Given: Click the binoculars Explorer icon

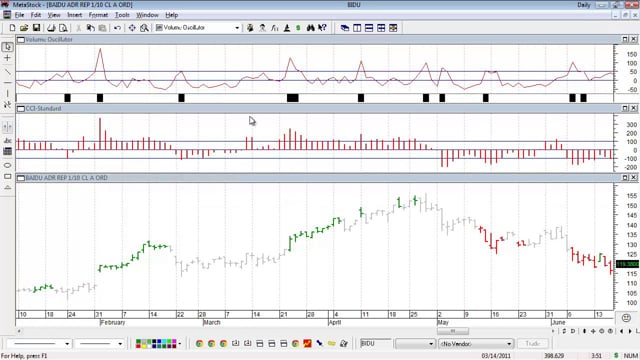Looking at the screenshot, I should [x=311, y=28].
